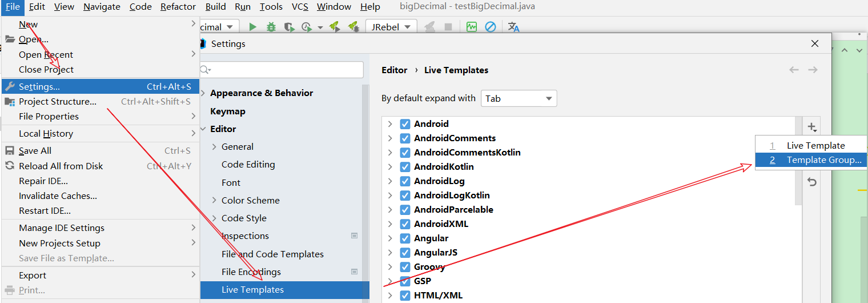Click the undo revert arrow icon
Viewport: 868px width, 303px height.
811,182
